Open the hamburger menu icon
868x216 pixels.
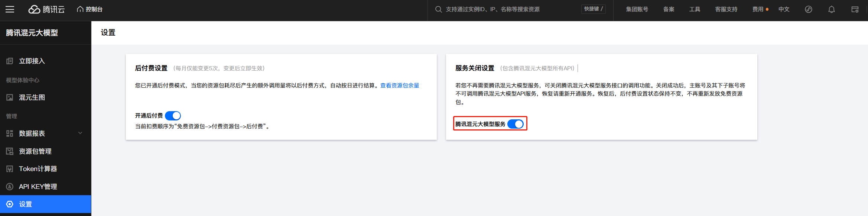(10, 9)
